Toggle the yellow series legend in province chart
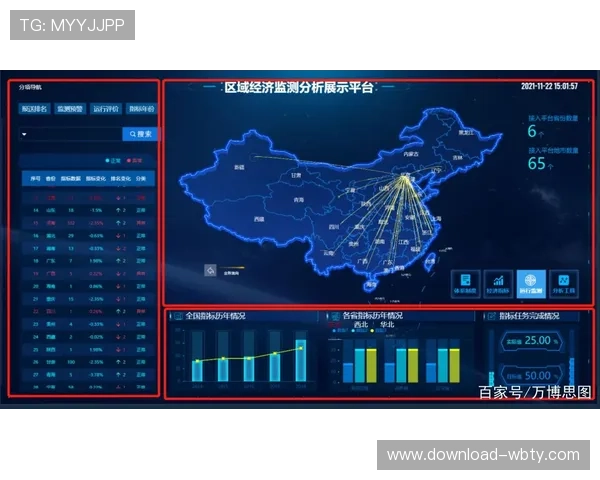600x480 pixels. [372, 331]
